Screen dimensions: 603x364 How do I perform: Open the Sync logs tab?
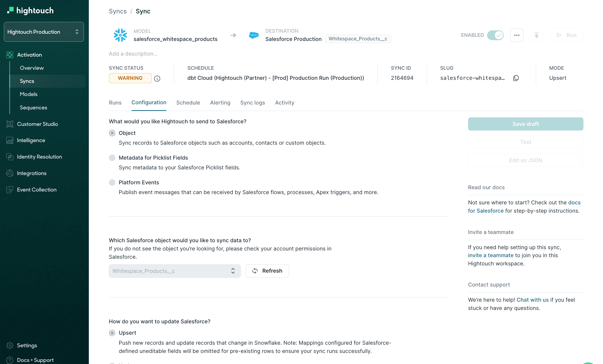pos(253,102)
